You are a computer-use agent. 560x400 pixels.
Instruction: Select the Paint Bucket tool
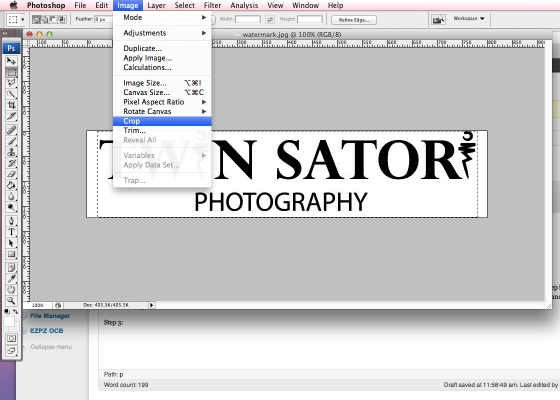click(x=11, y=185)
